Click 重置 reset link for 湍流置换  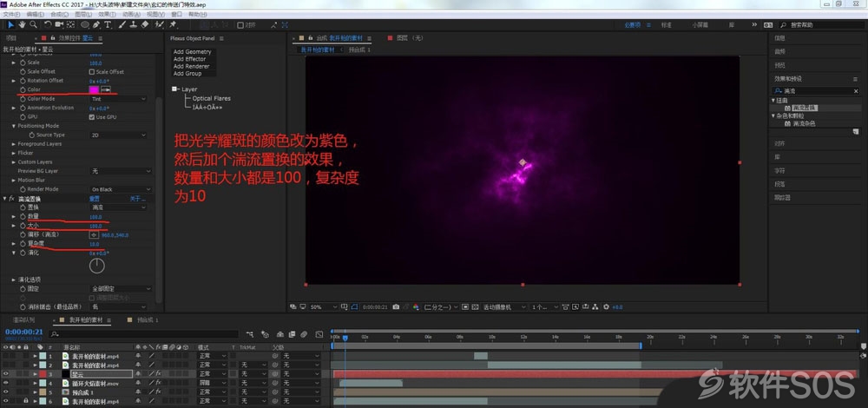[x=95, y=198]
